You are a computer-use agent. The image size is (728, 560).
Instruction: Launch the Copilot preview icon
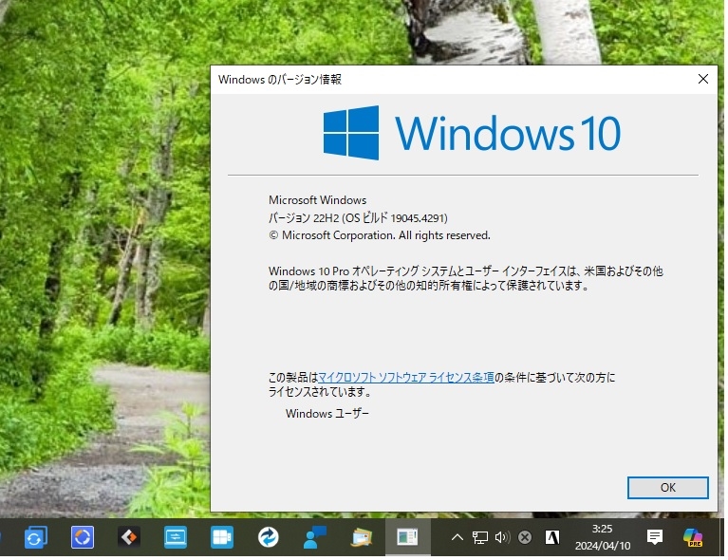[693, 538]
